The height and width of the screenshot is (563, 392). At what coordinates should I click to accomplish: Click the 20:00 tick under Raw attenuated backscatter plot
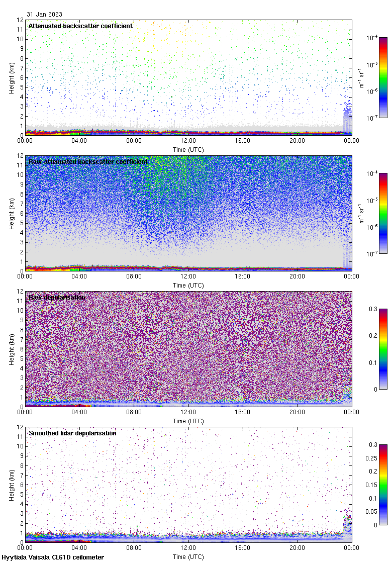coord(297,276)
